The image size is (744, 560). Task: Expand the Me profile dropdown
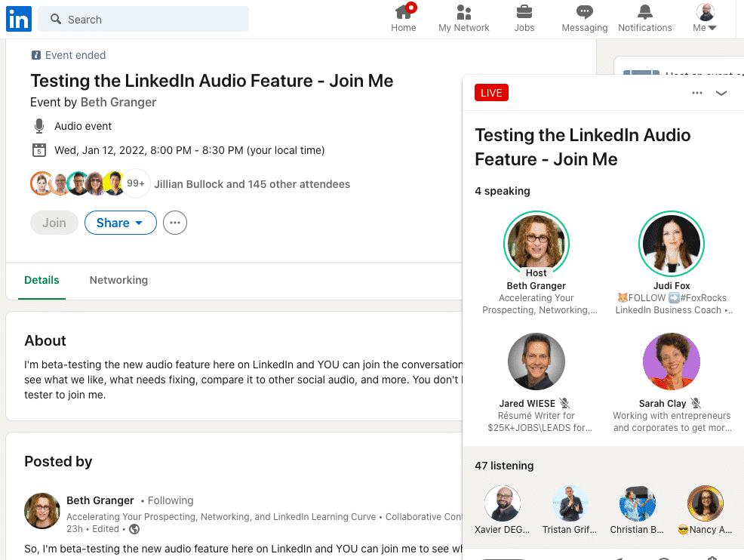(705, 19)
